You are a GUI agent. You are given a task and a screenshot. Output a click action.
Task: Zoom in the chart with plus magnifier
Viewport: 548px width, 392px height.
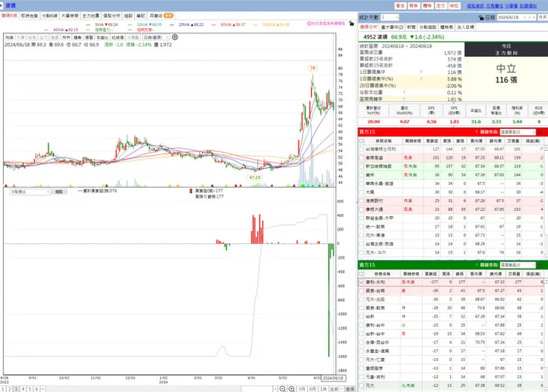coord(292,389)
